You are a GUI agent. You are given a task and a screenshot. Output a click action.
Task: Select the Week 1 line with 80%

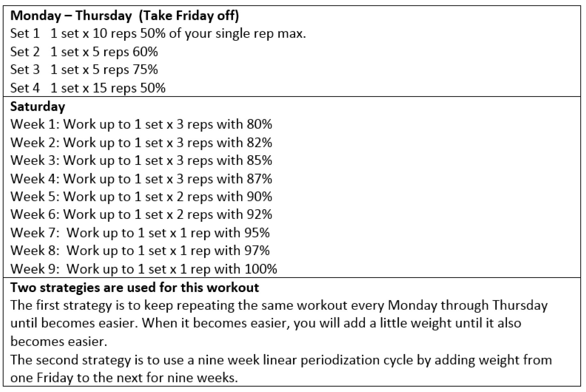[141, 124]
